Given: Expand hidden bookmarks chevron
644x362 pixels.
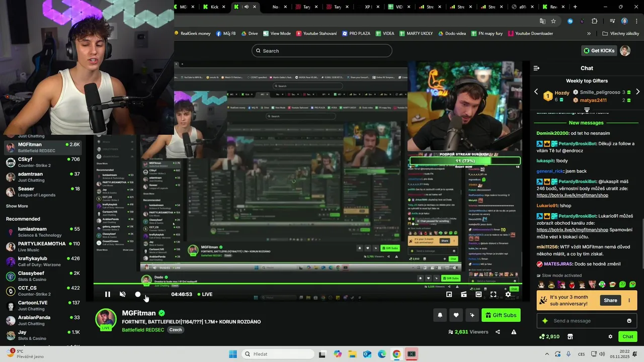Looking at the screenshot, I should tap(589, 34).
